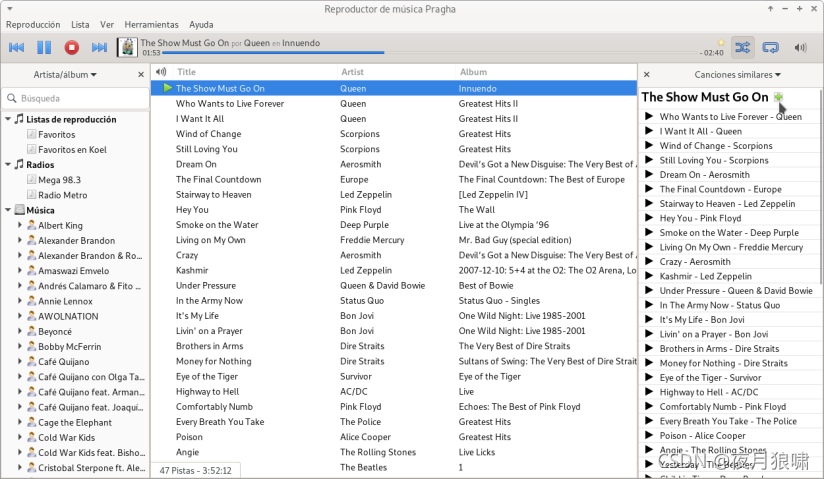Click the Innuendo album art thumbnail

click(x=127, y=47)
